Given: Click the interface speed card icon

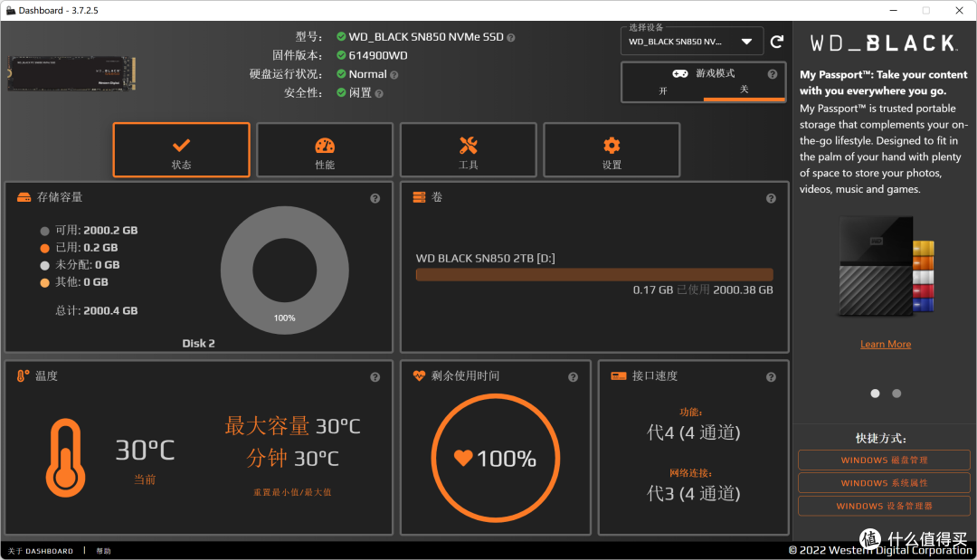Looking at the screenshot, I should (x=618, y=375).
